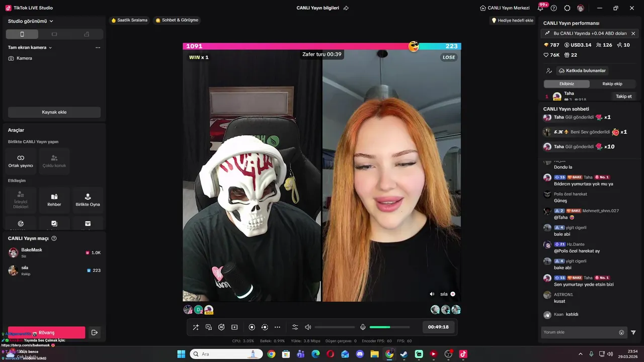Open the İzleyici Dilekleri tool
The image size is (644, 362).
tap(21, 200)
